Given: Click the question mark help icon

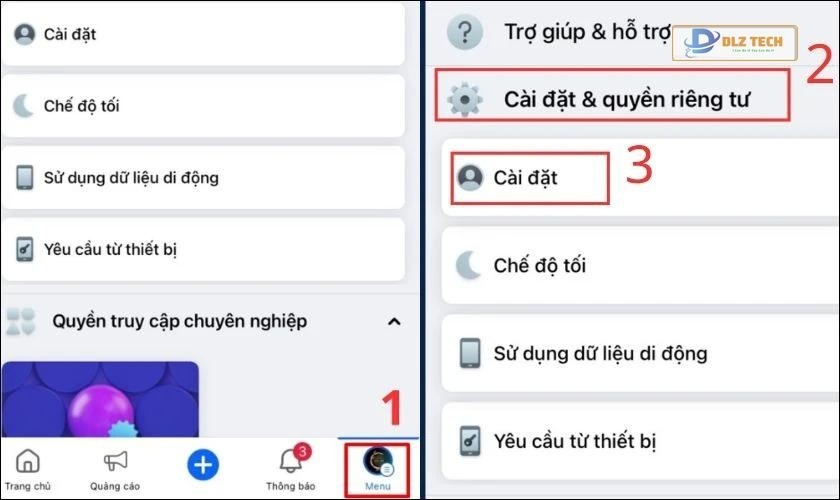Looking at the screenshot, I should pos(464,32).
